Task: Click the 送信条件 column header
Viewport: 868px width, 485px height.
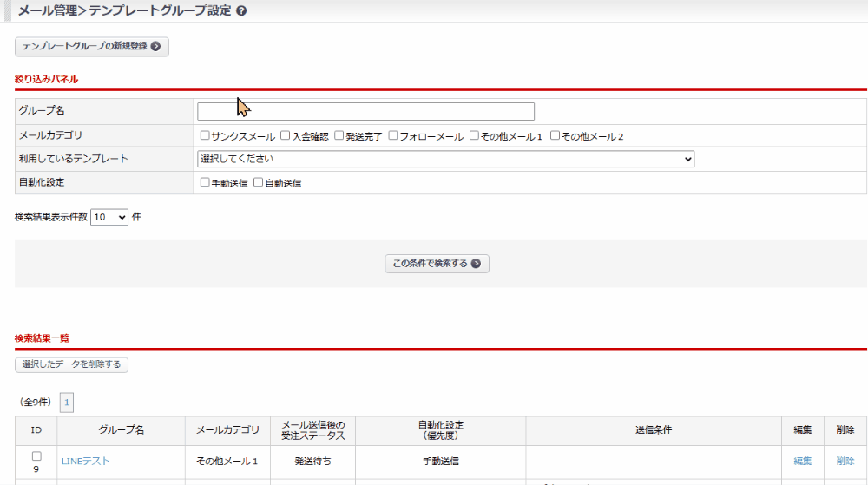Action: tap(654, 430)
